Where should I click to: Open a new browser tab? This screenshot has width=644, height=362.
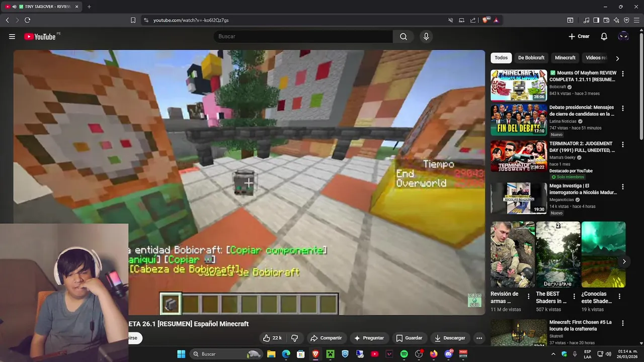[89, 7]
